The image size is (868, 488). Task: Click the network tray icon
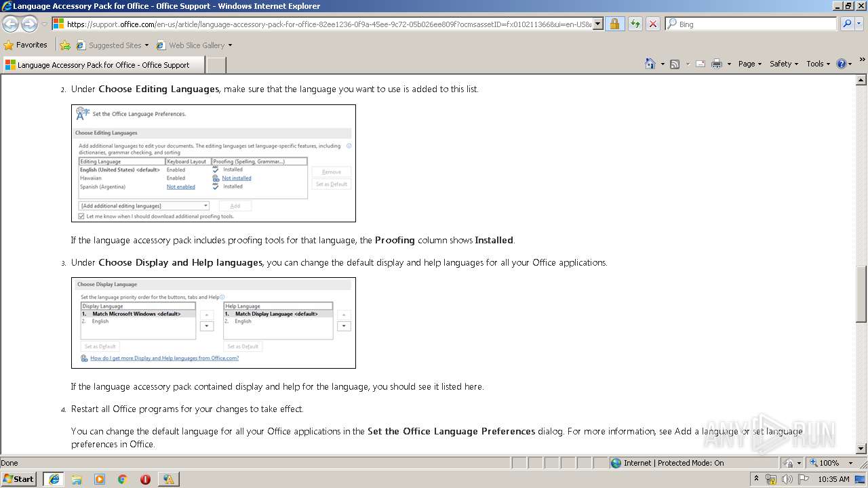pyautogui.click(x=772, y=479)
